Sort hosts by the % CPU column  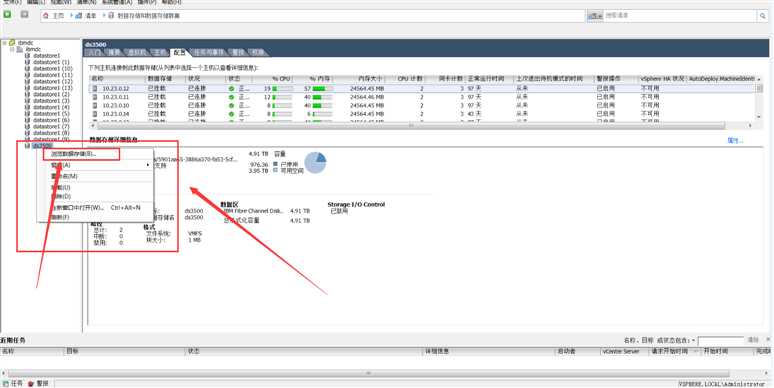tap(273, 79)
